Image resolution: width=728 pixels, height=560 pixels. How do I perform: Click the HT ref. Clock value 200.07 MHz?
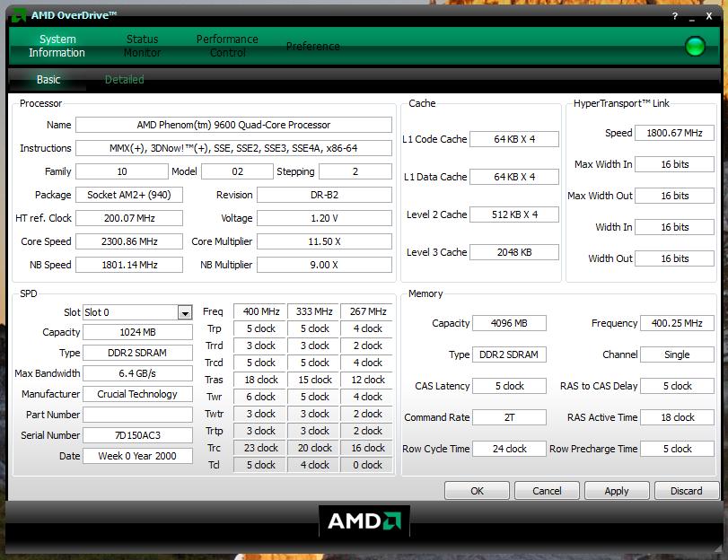[129, 218]
